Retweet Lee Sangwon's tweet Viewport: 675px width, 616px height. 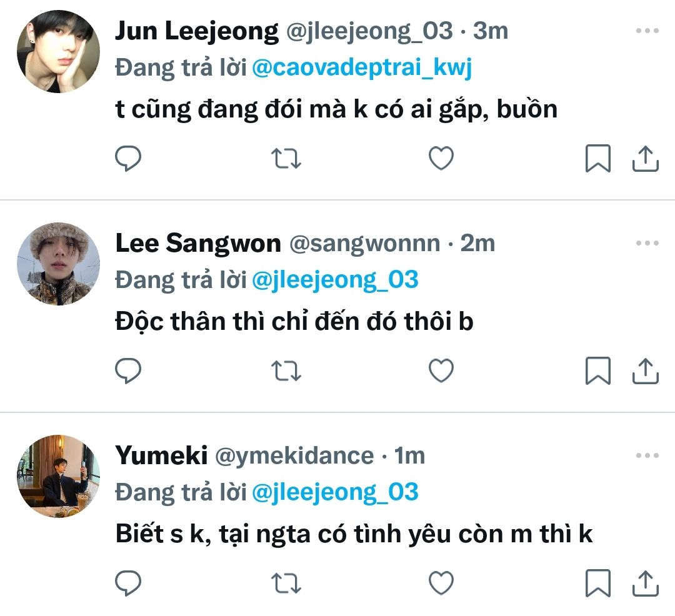tap(287, 371)
